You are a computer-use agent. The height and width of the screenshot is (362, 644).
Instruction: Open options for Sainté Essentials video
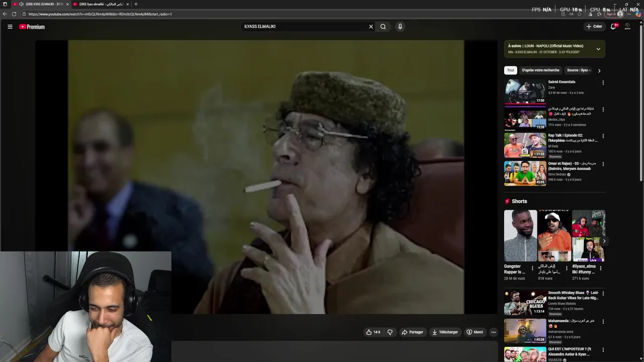603,83
